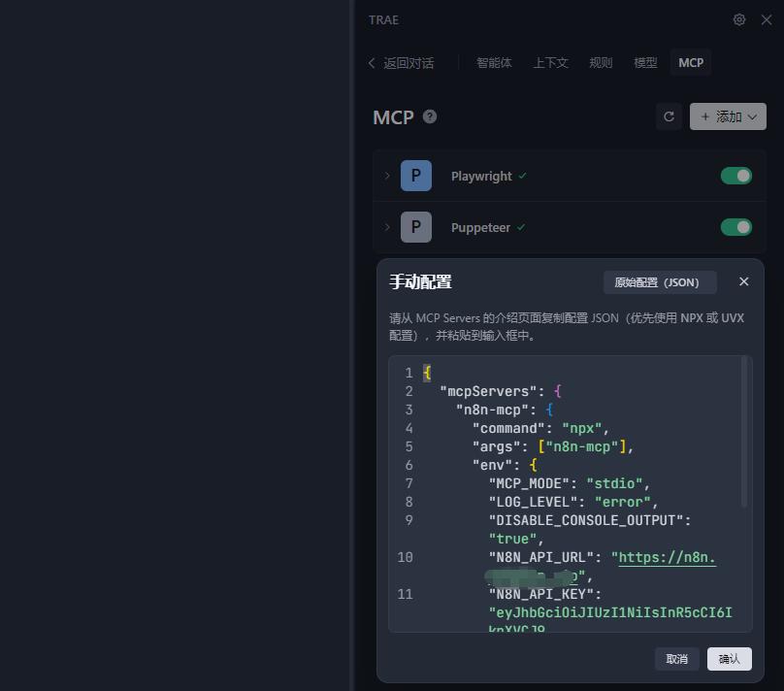Click inside the JSON config editor
Image resolution: width=784 pixels, height=691 pixels.
(570, 494)
